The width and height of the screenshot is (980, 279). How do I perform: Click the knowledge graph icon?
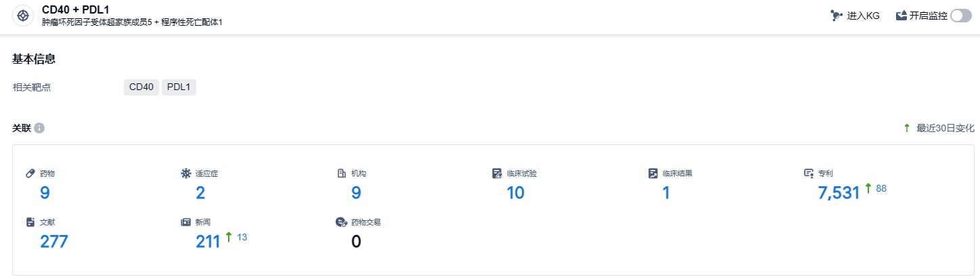(x=837, y=16)
